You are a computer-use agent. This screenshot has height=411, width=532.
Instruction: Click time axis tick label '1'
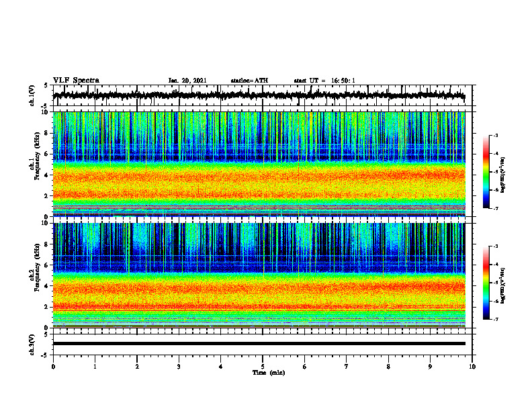click(x=95, y=367)
